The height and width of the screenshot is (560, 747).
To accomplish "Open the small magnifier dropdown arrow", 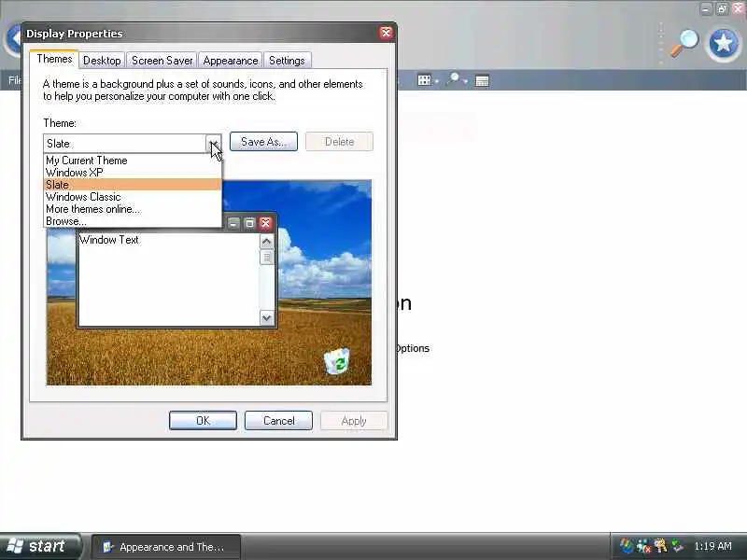I will click(465, 81).
